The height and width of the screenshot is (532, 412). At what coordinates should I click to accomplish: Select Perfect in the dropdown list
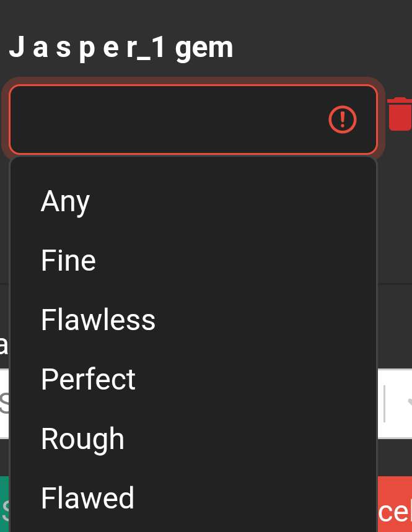pyautogui.click(x=88, y=379)
